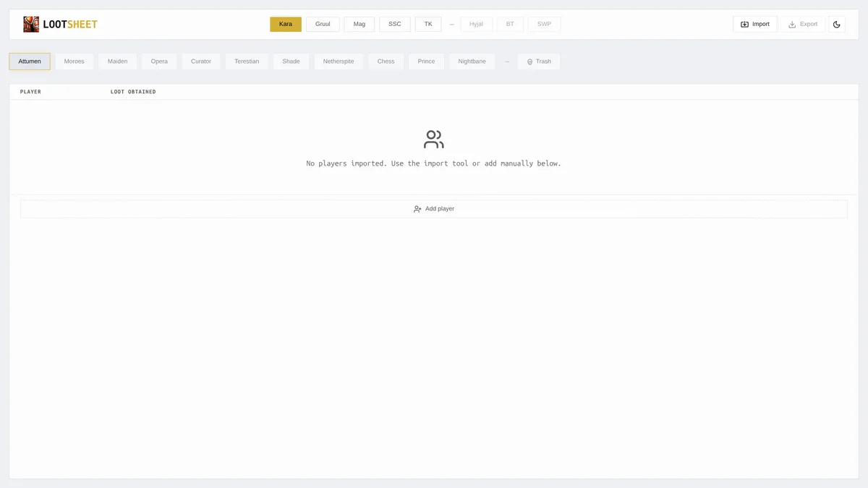Choose the Hyjal raid tab
This screenshot has width=868, height=488.
point(476,25)
